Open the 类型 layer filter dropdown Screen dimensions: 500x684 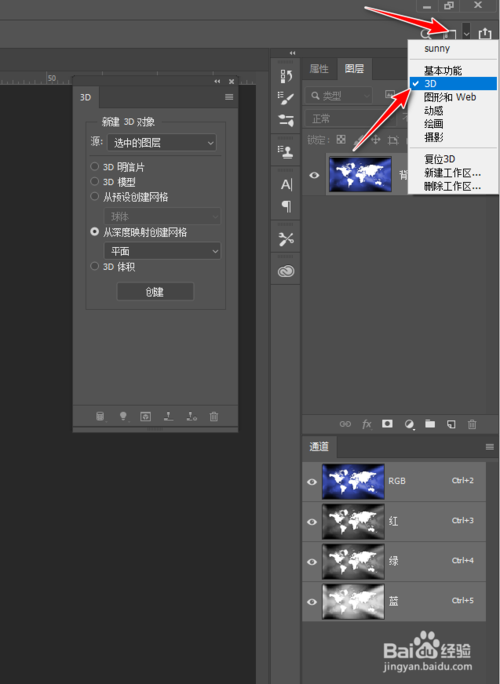click(x=339, y=95)
